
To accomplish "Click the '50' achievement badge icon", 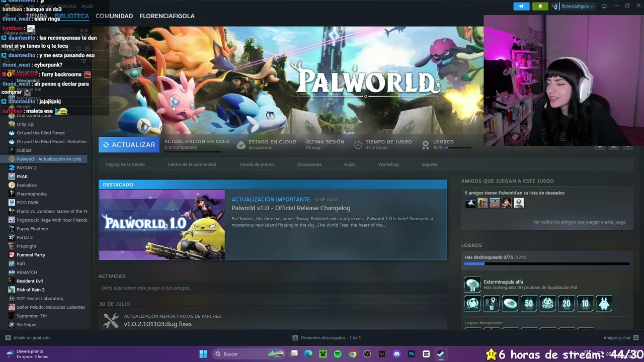I will pyautogui.click(x=529, y=303).
